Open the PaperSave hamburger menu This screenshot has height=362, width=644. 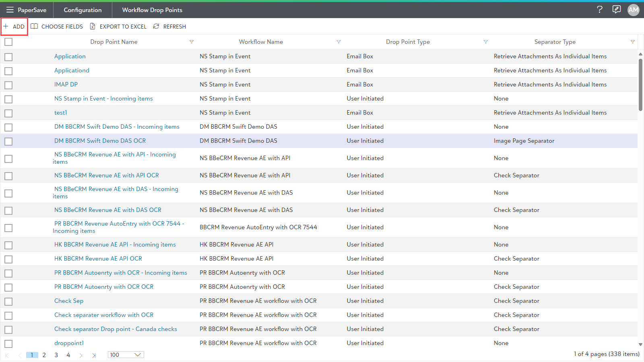[x=10, y=10]
